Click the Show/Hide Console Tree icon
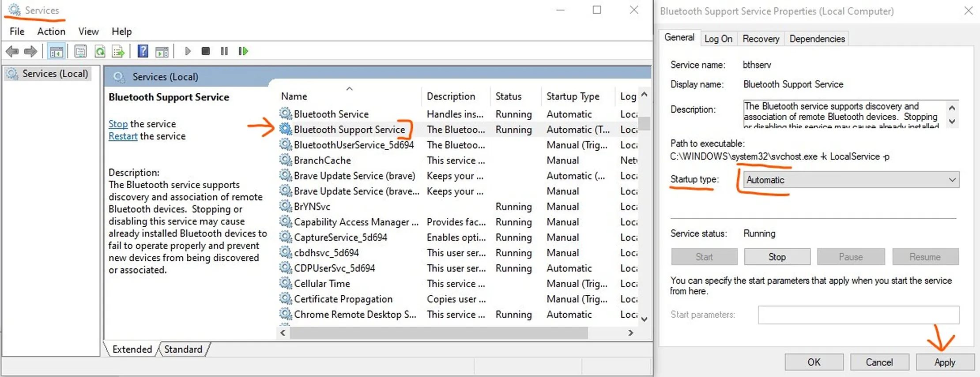 tap(57, 51)
